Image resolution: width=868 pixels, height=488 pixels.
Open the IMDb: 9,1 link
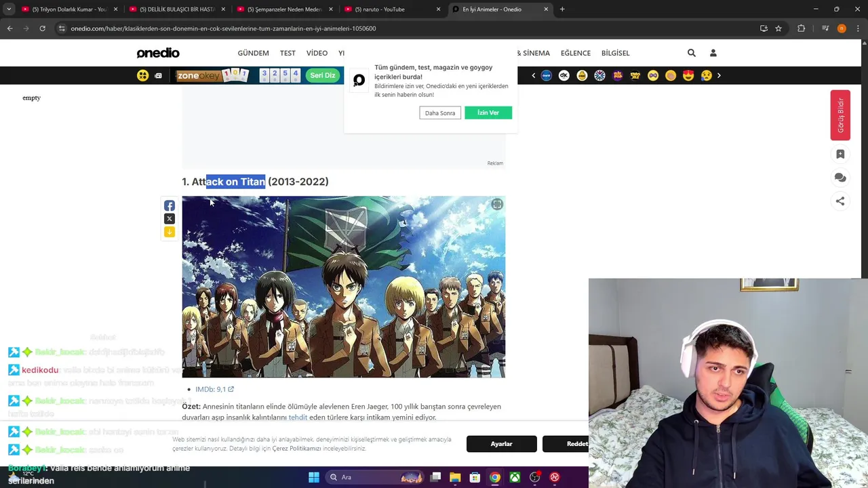[214, 389]
